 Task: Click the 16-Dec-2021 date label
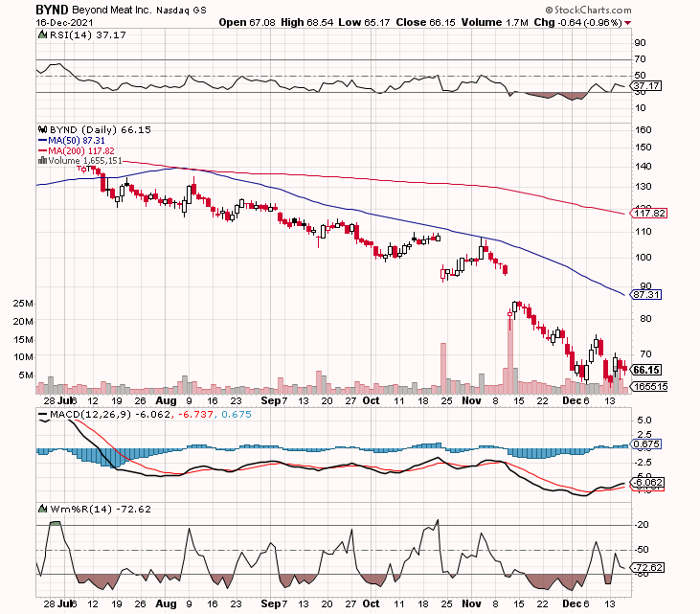(64, 23)
